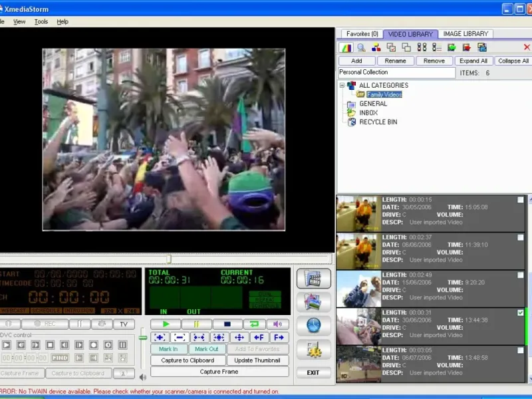
Task: Check the box for the 00:00:15 video
Action: point(520,199)
